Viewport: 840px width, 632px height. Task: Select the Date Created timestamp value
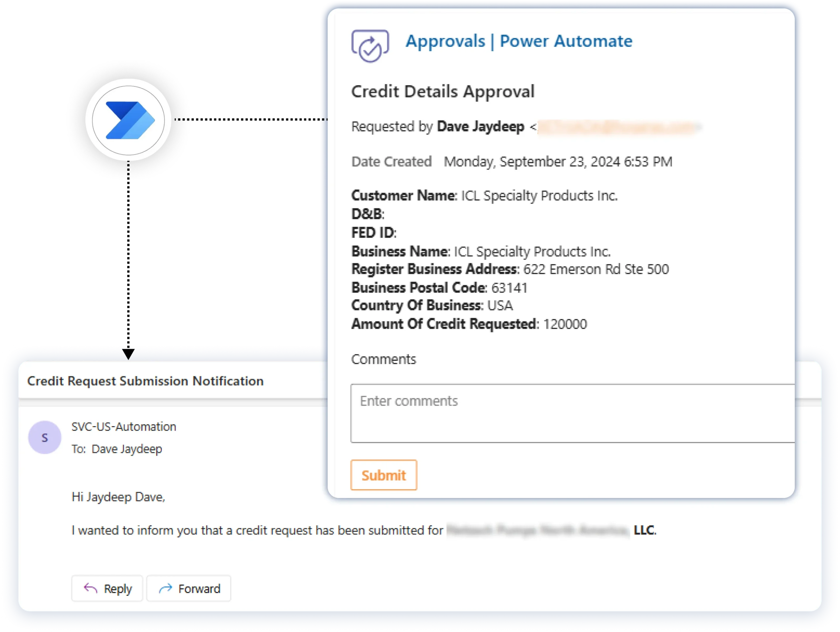[x=558, y=162]
